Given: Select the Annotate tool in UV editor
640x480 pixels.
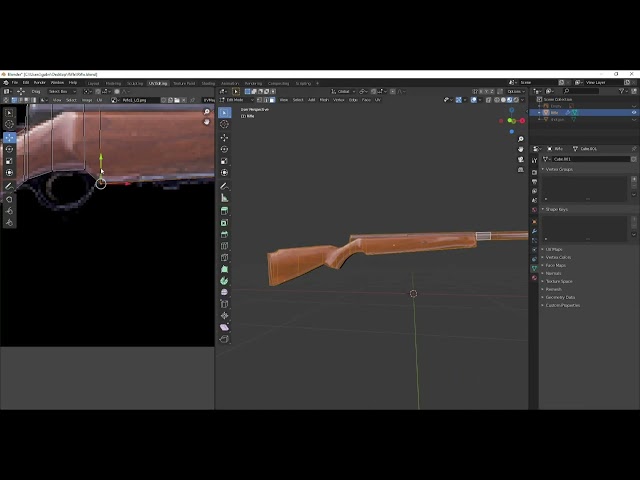Looking at the screenshot, I should [x=9, y=186].
